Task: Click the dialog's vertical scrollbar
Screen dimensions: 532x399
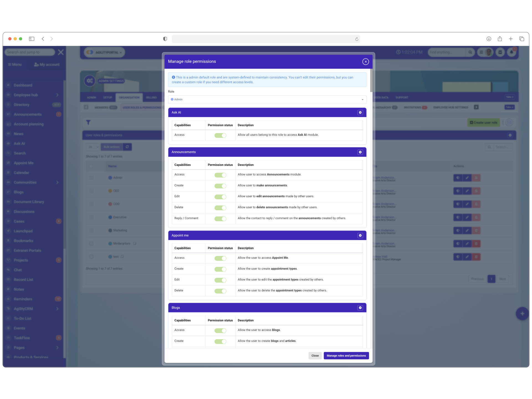Action: [371, 80]
